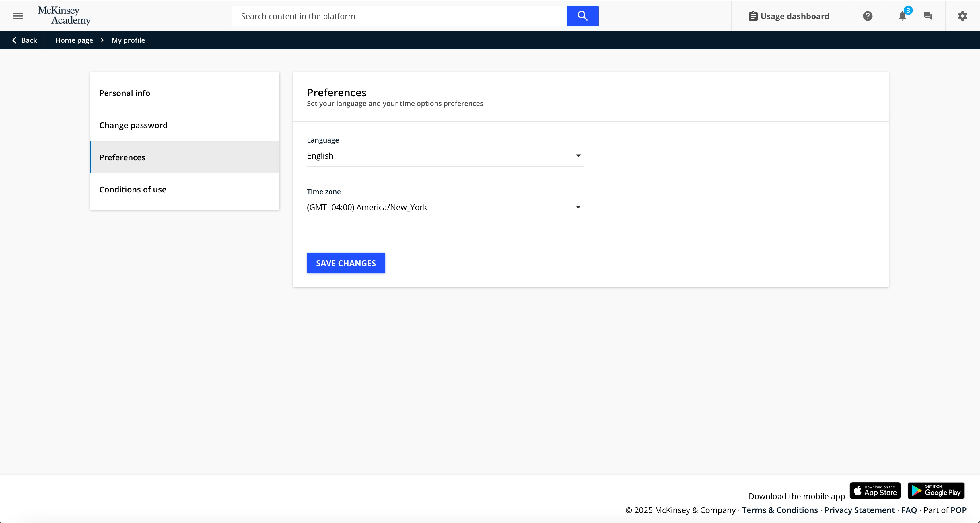
Task: Click the blue search magnifier button
Action: (x=582, y=16)
